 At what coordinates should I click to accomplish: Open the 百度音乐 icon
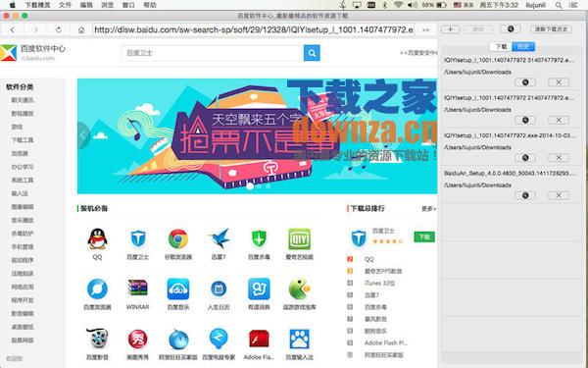pos(178,289)
